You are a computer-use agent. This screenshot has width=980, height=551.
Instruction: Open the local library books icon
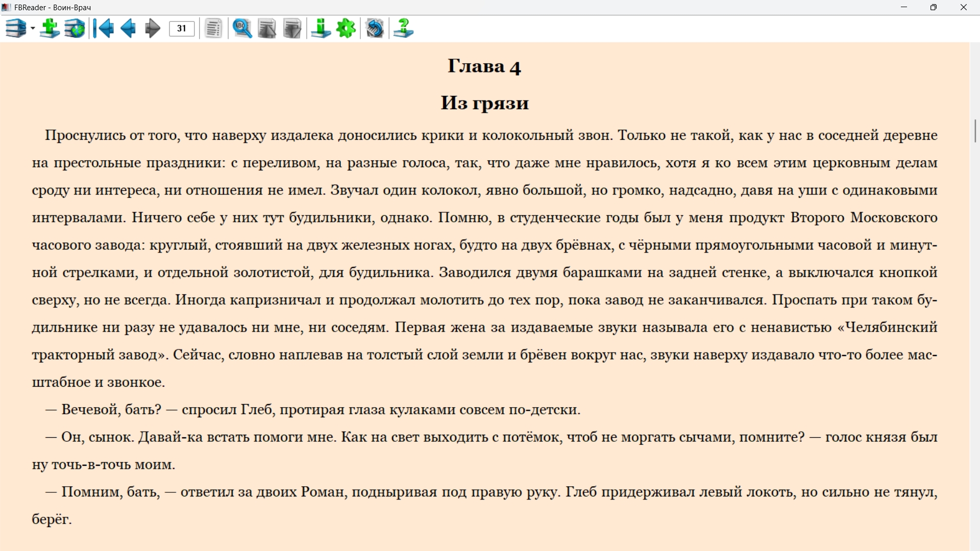[15, 29]
